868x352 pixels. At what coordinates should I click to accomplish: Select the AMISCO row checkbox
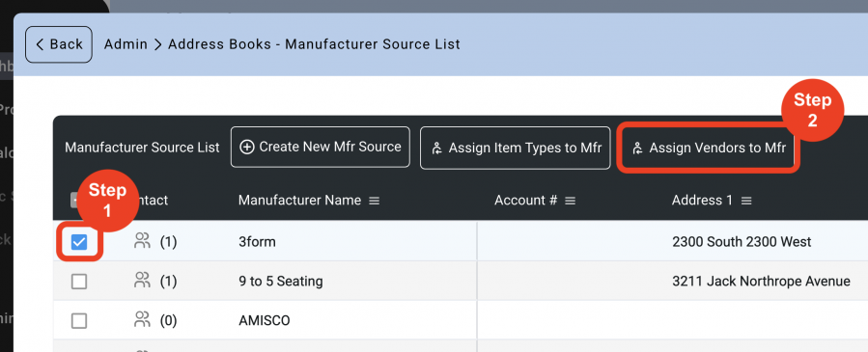79,320
